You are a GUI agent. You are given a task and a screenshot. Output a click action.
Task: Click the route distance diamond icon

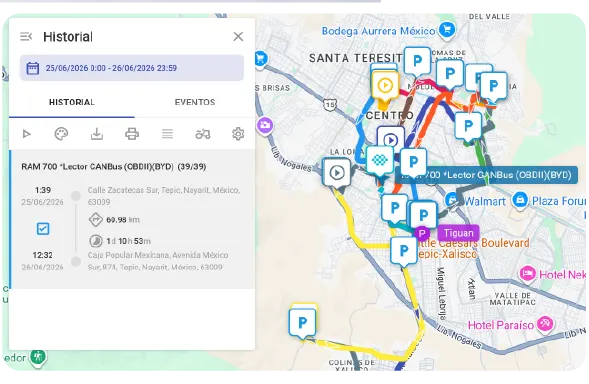(x=96, y=220)
